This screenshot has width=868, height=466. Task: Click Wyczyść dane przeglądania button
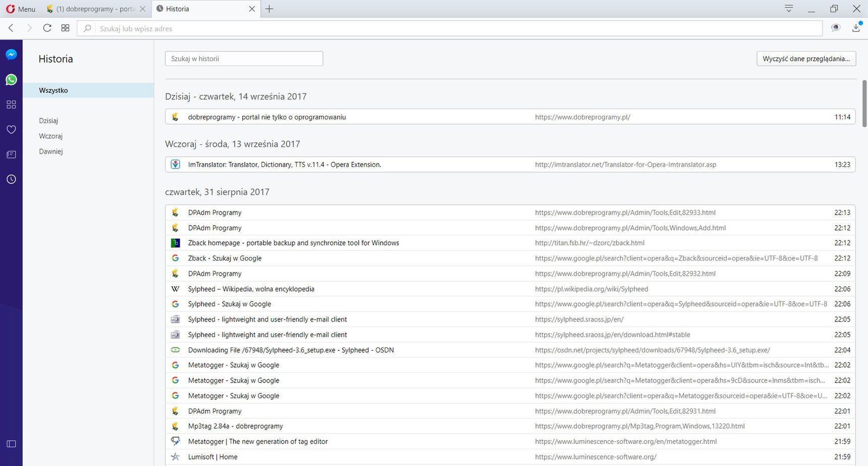tap(806, 59)
